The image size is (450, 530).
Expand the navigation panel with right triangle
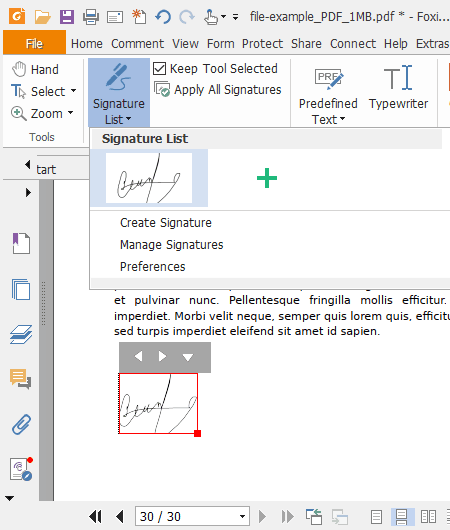click(x=28, y=193)
